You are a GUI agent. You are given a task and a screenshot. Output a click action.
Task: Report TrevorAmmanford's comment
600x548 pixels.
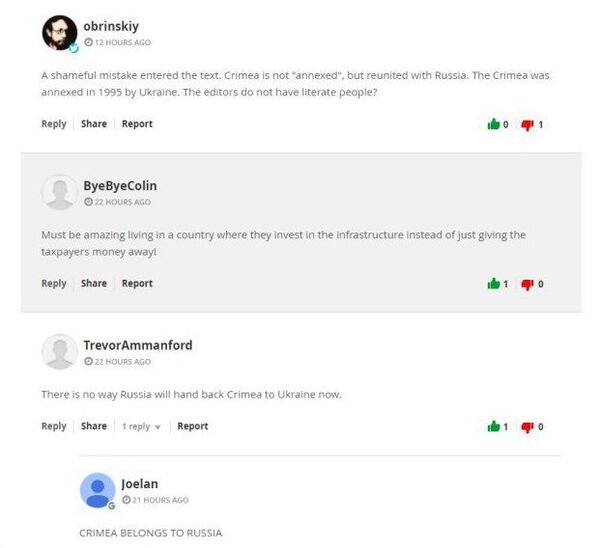click(193, 426)
